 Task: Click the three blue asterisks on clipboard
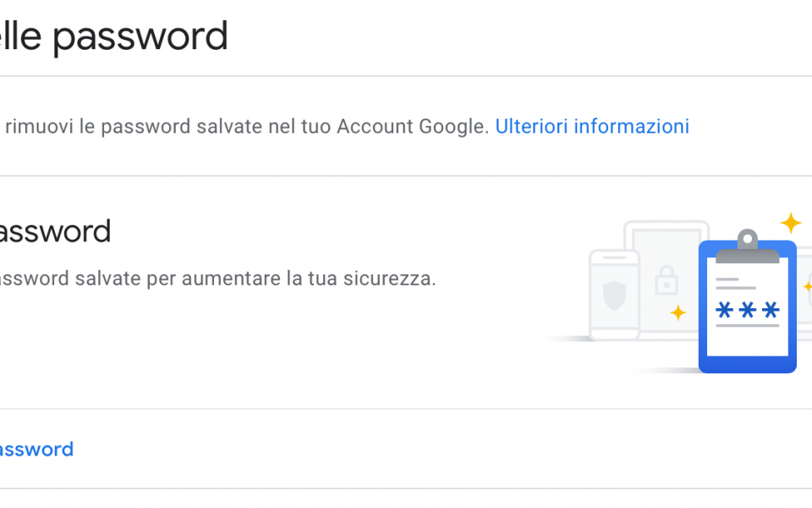(747, 310)
